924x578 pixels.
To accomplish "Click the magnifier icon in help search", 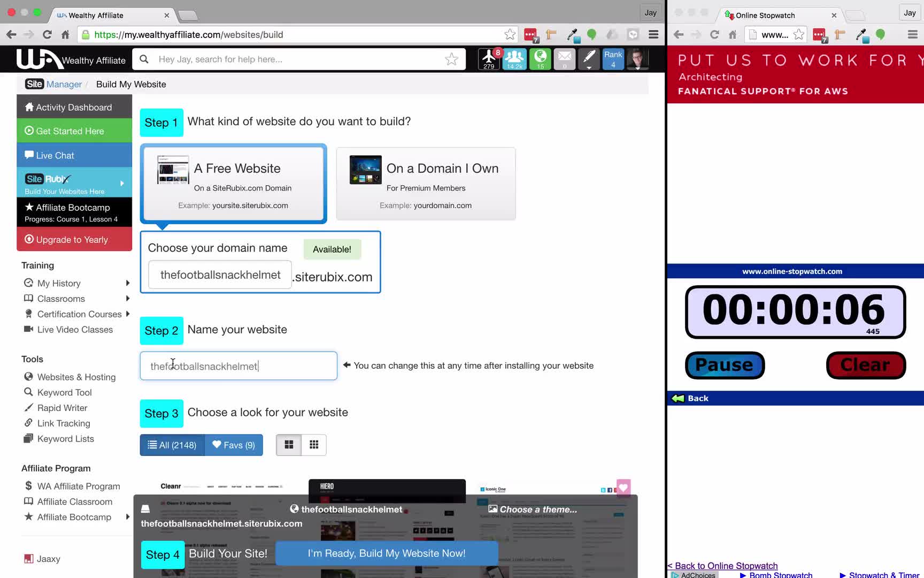I will (x=144, y=59).
